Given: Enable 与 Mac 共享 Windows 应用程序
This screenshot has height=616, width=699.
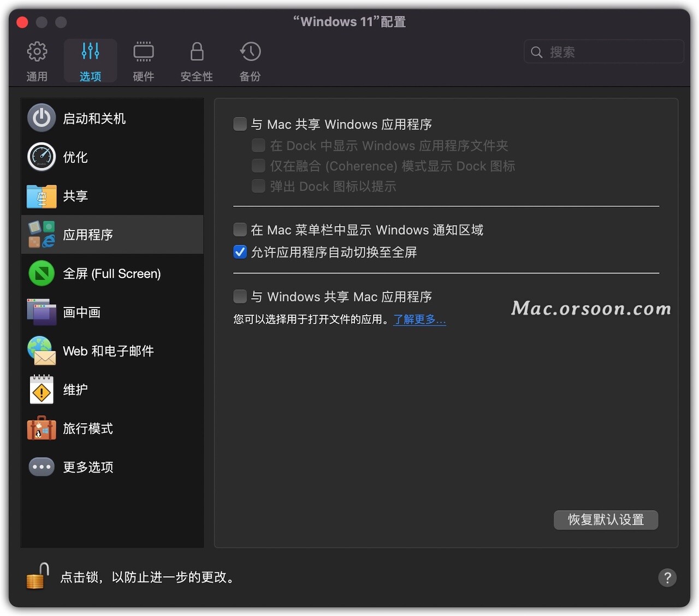Looking at the screenshot, I should coord(240,124).
